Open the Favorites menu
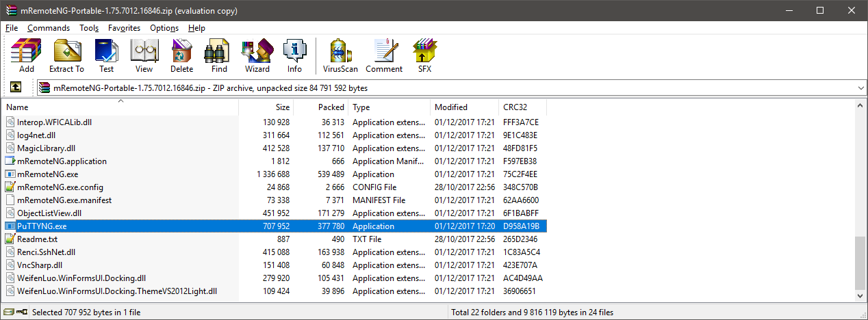Viewport: 868px width, 320px height. pyautogui.click(x=124, y=28)
